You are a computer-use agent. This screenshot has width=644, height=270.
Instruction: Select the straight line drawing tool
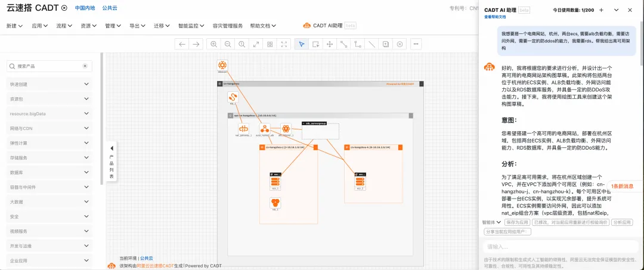click(371, 44)
